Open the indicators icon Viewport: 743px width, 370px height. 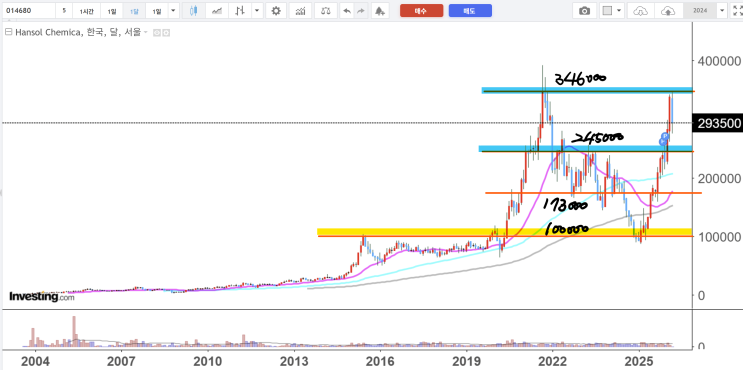point(300,10)
